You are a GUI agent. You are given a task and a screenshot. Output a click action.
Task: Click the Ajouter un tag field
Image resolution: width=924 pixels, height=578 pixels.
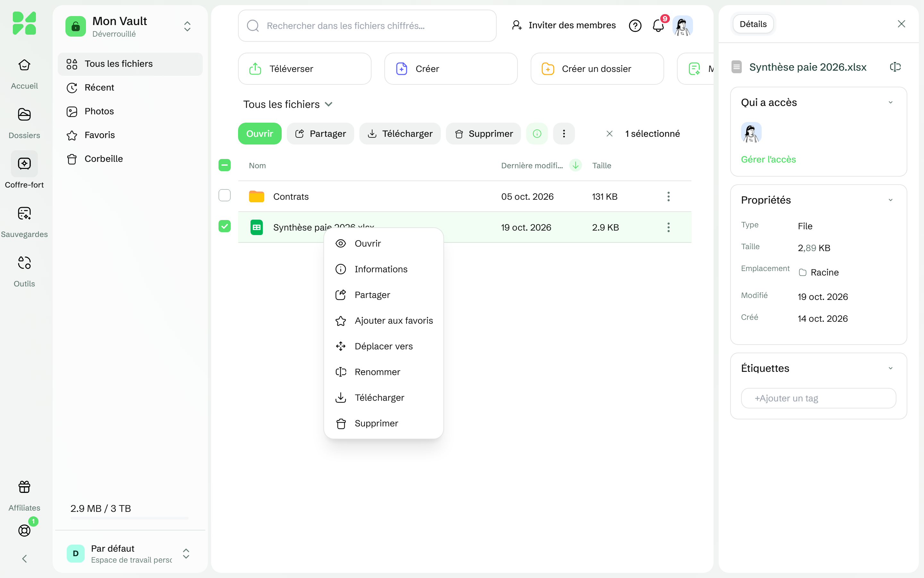818,398
